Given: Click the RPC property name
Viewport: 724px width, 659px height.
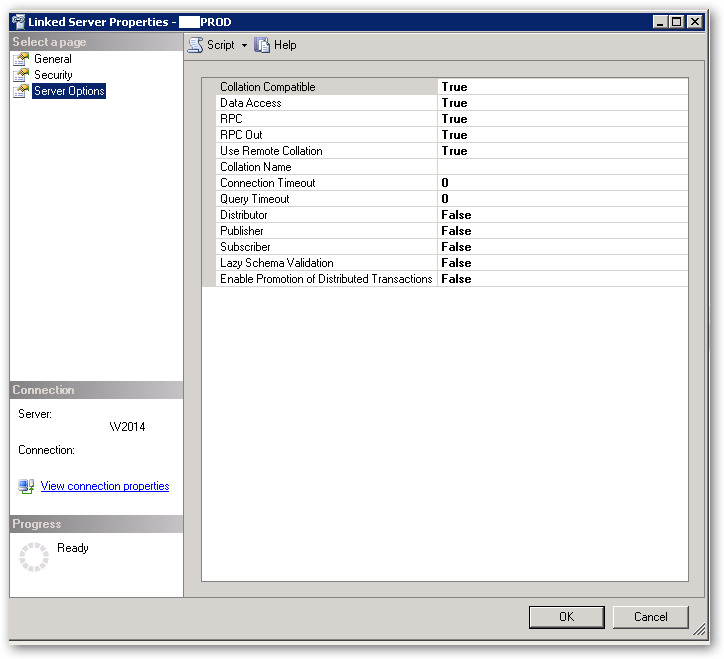Looking at the screenshot, I should click(x=231, y=119).
